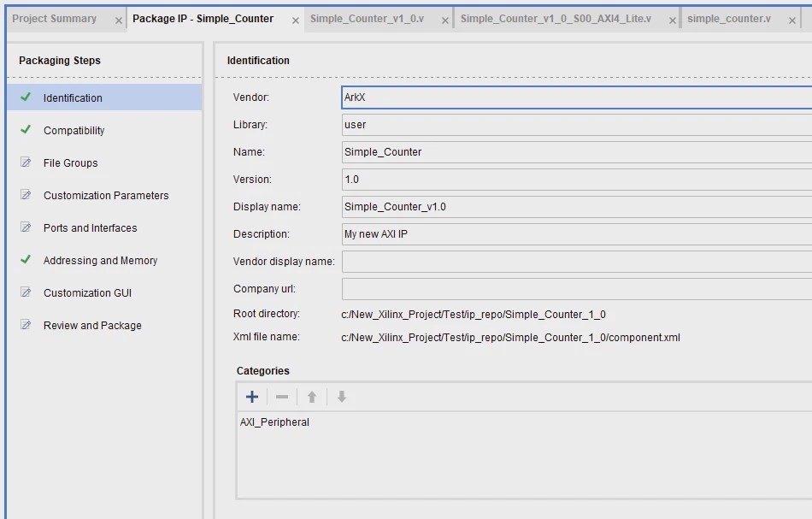812x519 pixels.
Task: Click the green check beside Compatibility
Action: [x=26, y=129]
